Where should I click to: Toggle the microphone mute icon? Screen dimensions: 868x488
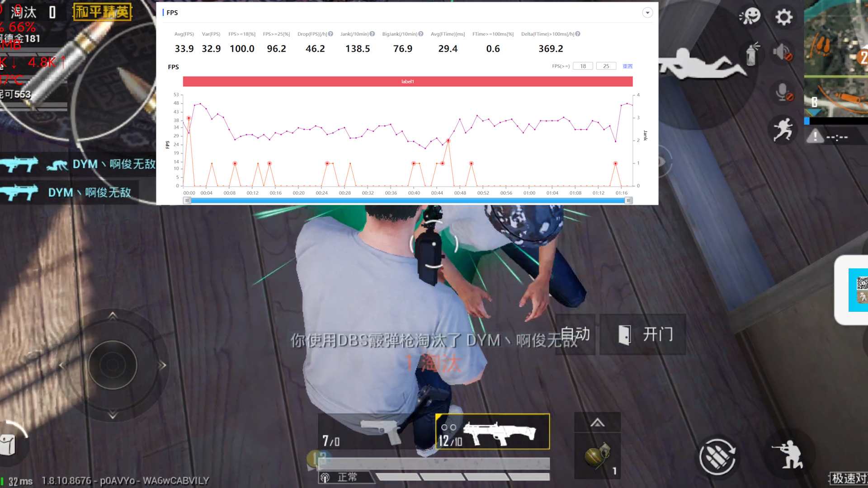point(783,92)
